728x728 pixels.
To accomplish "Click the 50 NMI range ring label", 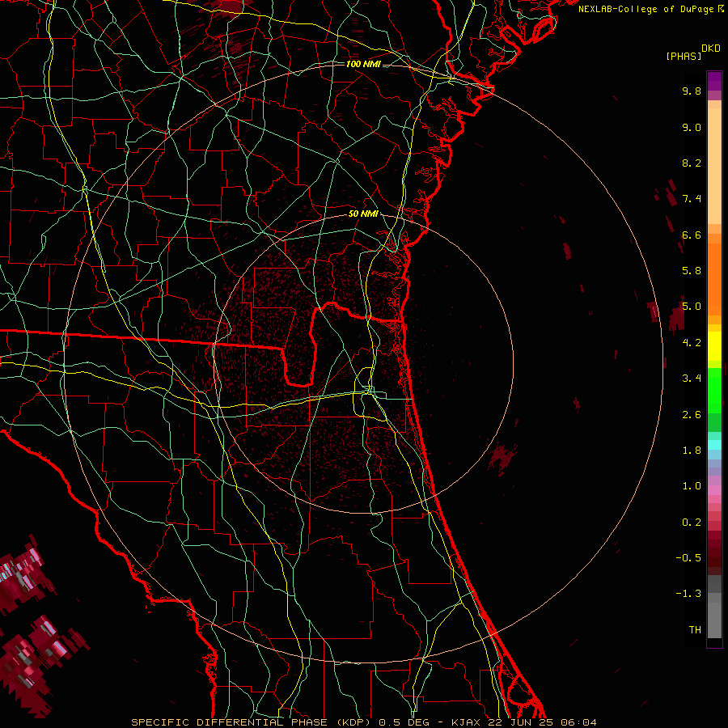I will (x=363, y=214).
